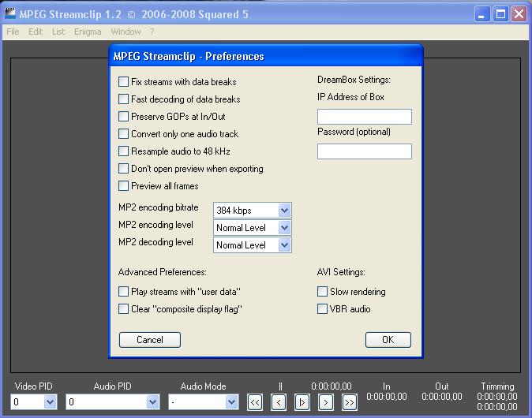Focus the Password (optional) field
Image resolution: width=532 pixels, height=418 pixels.
[x=365, y=151]
